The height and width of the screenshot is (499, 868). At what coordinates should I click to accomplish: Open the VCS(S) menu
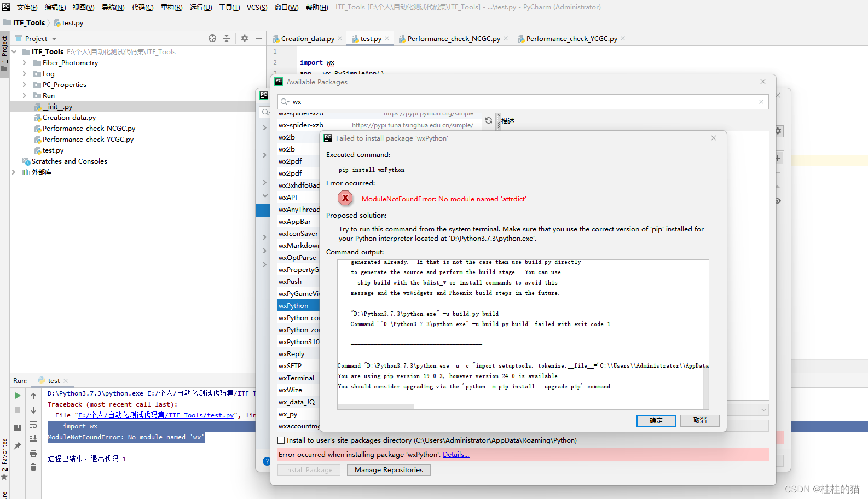(x=257, y=7)
